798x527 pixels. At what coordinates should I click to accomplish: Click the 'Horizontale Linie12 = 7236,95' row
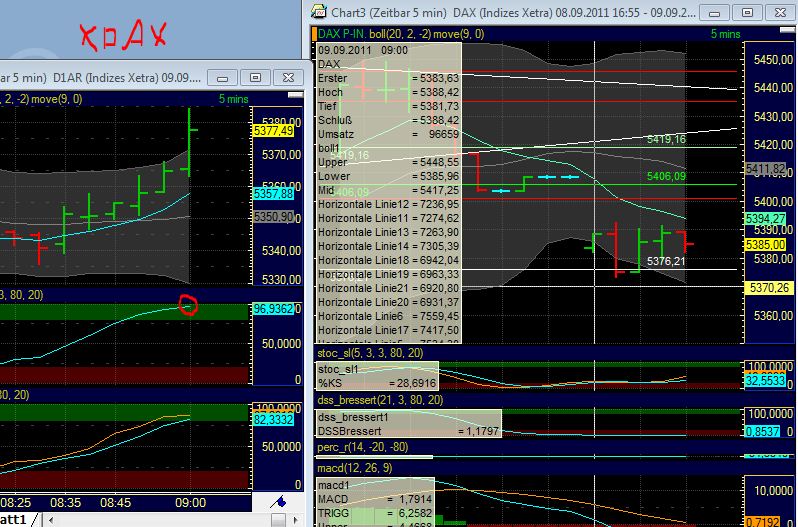point(388,204)
